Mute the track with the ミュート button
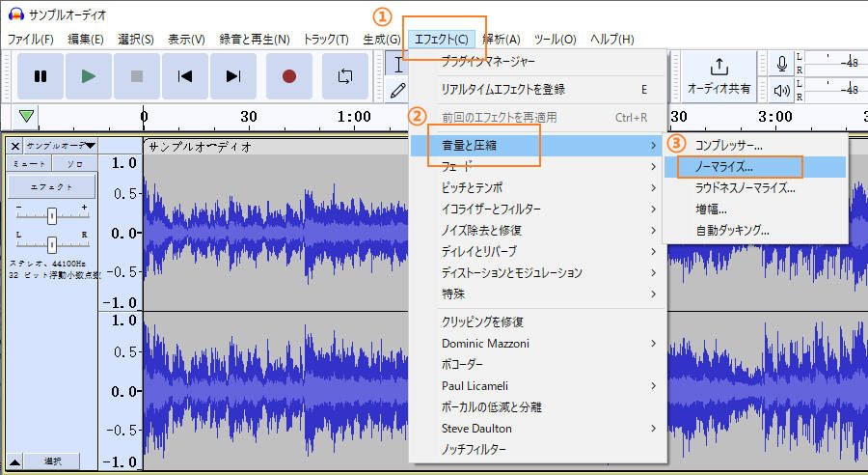Viewport: 868px width, 475px height. 29,163
